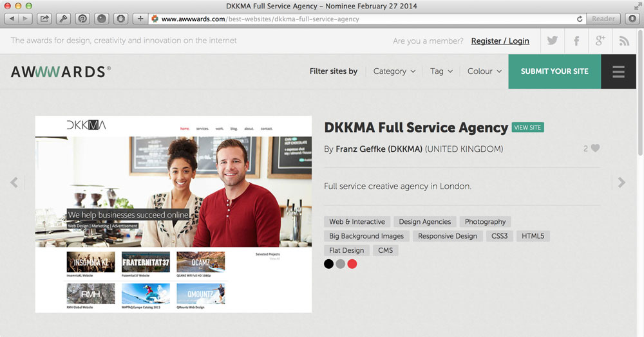Click the round dark toolbar extension after Pinterest
Image resolution: width=644 pixels, height=337 pixels.
click(x=102, y=19)
